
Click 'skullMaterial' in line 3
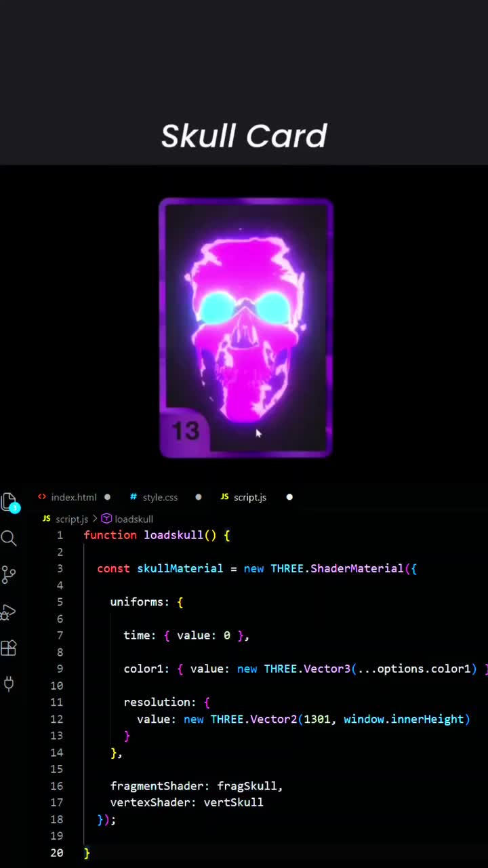[x=180, y=568]
